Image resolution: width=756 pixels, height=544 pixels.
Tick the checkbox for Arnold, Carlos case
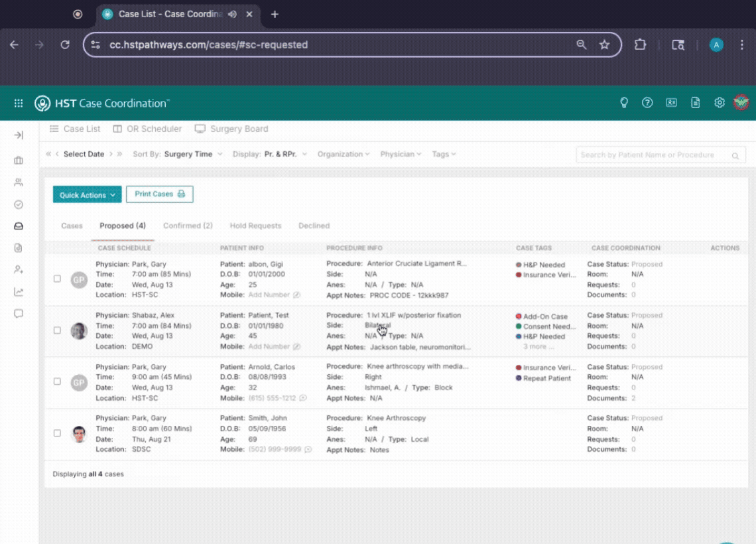coord(57,381)
